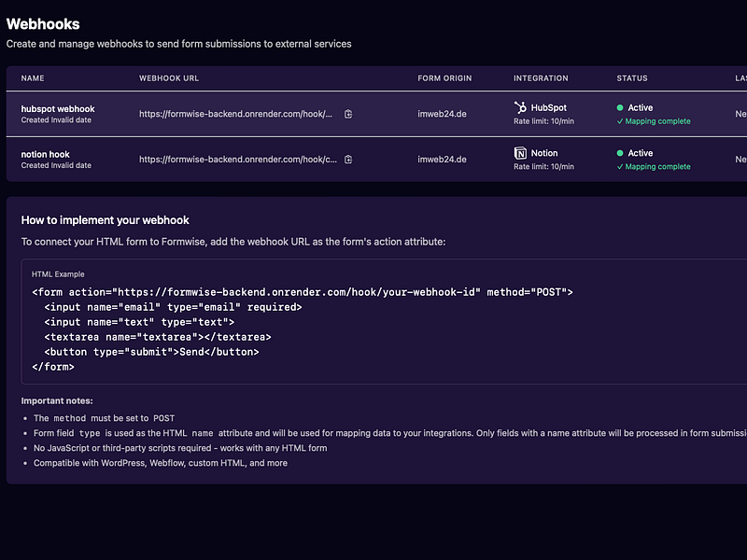Click the text input code line

coord(139,322)
